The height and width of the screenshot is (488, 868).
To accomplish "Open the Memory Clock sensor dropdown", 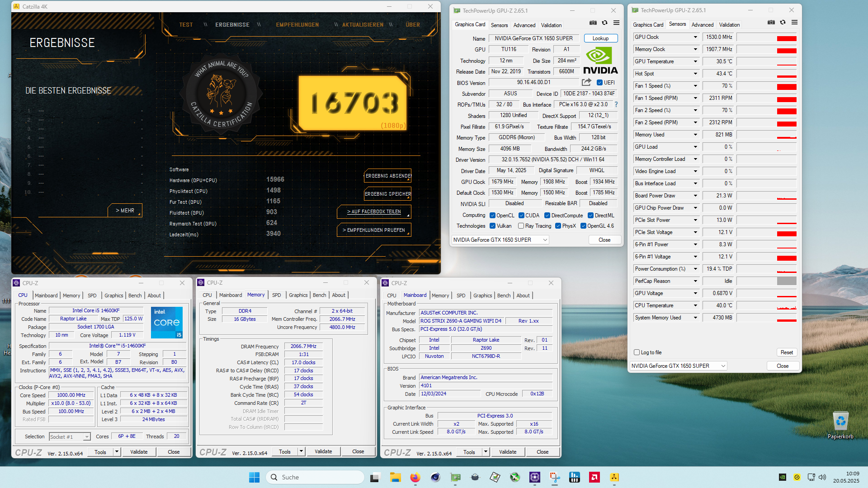I will (695, 49).
